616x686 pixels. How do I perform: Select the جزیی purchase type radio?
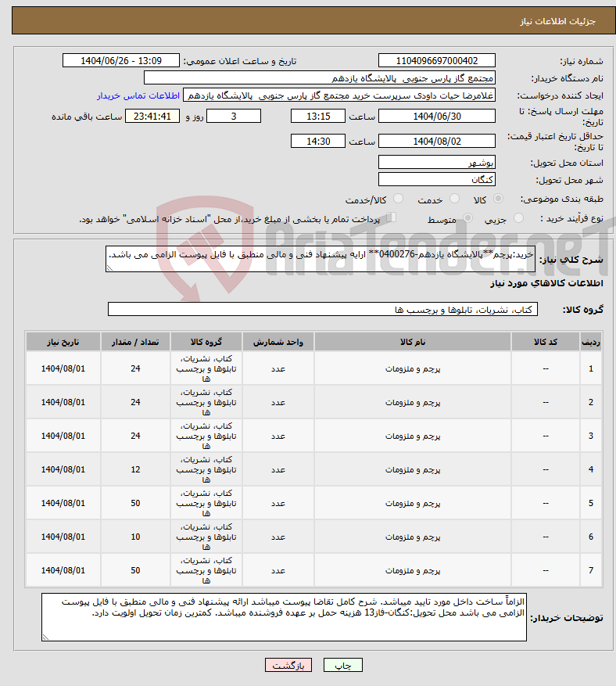click(x=518, y=218)
